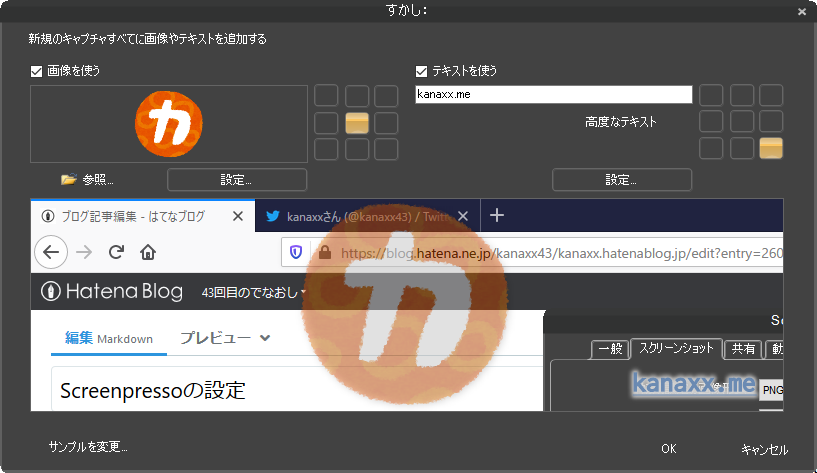Set text position to middle-right grid cell
Image resolution: width=817 pixels, height=473 pixels.
pos(771,121)
